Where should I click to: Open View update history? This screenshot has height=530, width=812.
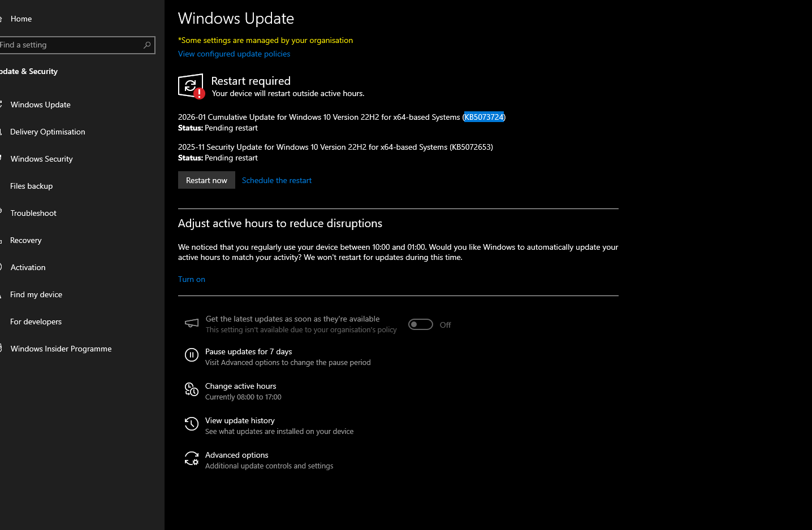pyautogui.click(x=240, y=420)
